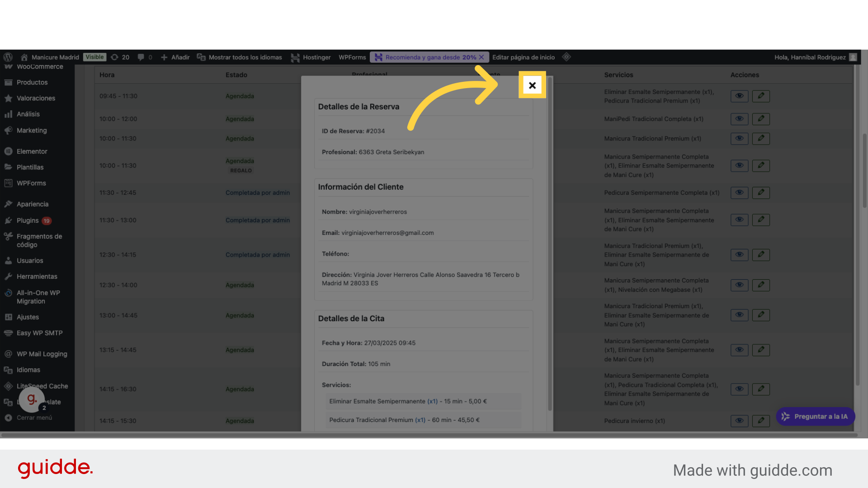The height and width of the screenshot is (488, 868).
Task: Click the modal's vertical scrollbar
Action: [x=550, y=244]
